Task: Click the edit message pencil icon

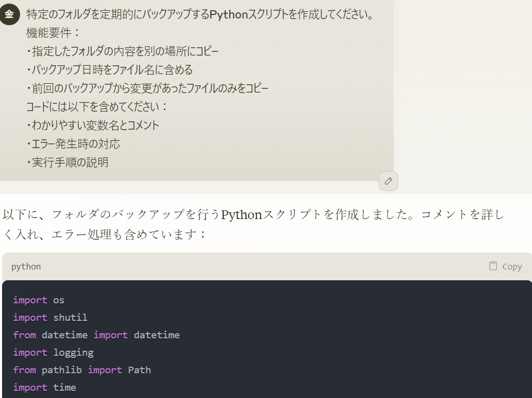Action: (388, 181)
